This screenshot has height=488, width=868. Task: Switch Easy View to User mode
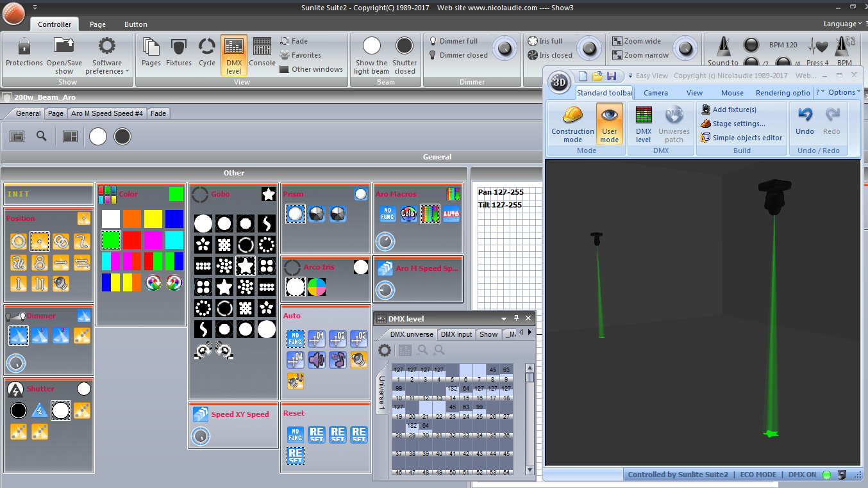(x=609, y=124)
